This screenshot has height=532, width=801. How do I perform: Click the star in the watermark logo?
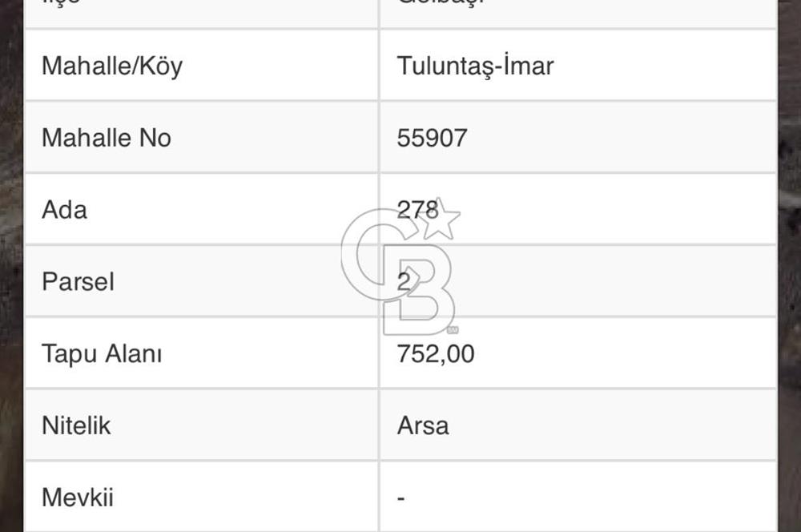click(440, 219)
